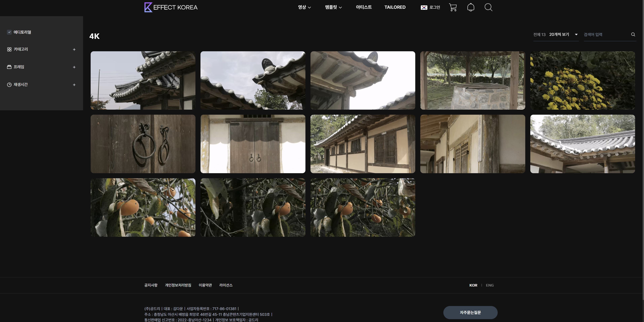The width and height of the screenshot is (644, 322).
Task: Open the 개인정보처리방침 footer link
Action: pos(178,285)
